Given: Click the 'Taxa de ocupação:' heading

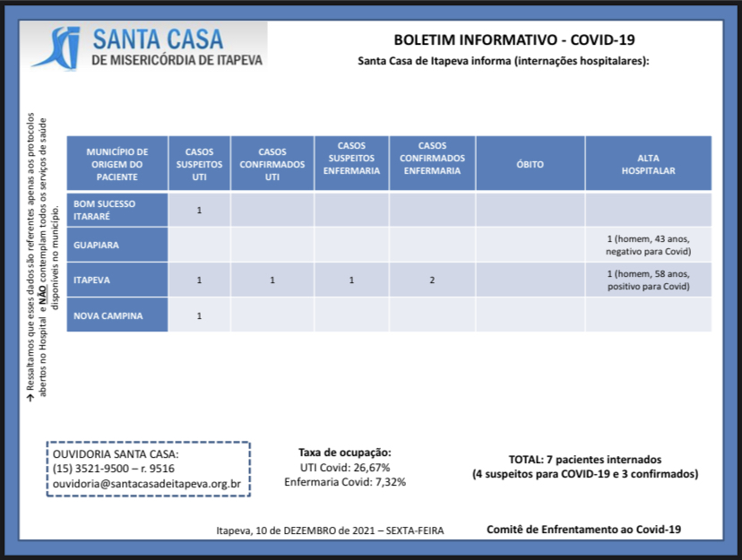Looking at the screenshot, I should tap(345, 452).
